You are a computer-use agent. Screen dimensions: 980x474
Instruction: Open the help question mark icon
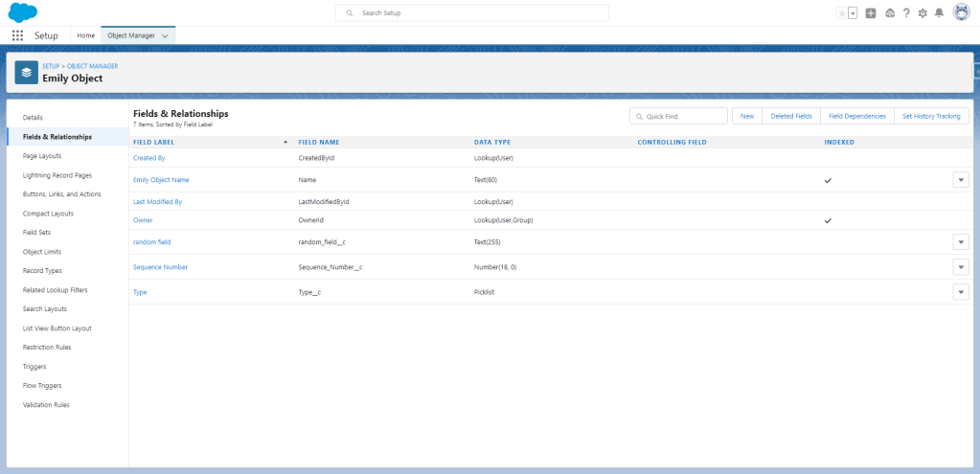point(906,13)
